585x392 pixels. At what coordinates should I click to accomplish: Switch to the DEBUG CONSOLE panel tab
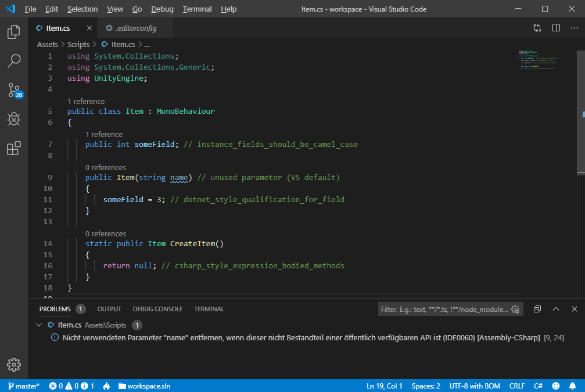click(x=157, y=309)
